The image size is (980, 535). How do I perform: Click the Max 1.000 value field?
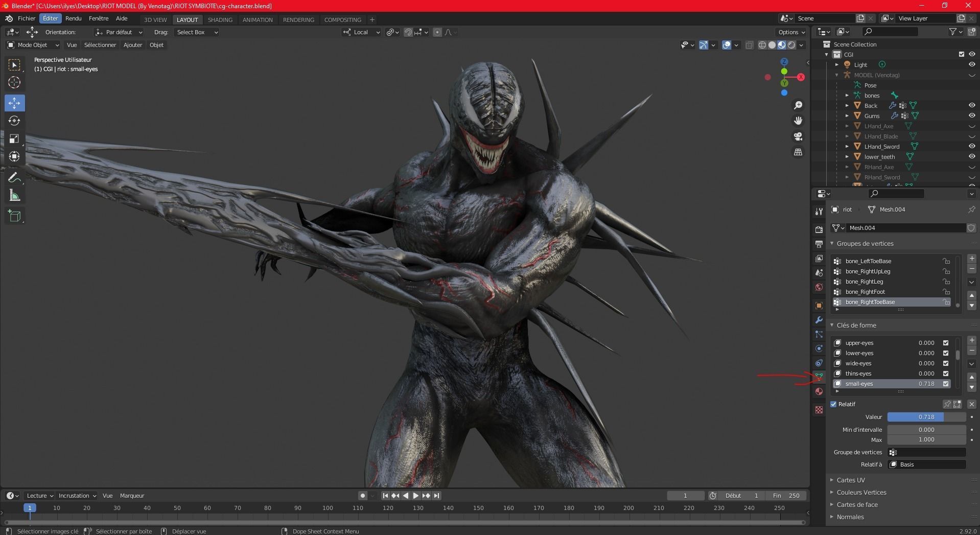click(926, 439)
